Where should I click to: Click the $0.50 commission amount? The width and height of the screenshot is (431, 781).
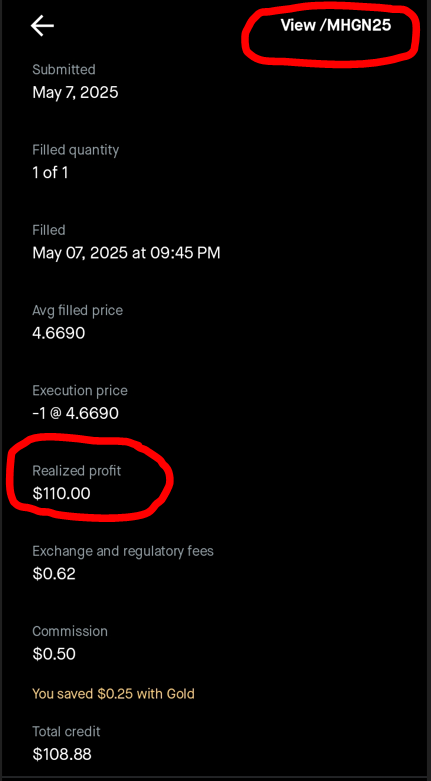click(54, 654)
